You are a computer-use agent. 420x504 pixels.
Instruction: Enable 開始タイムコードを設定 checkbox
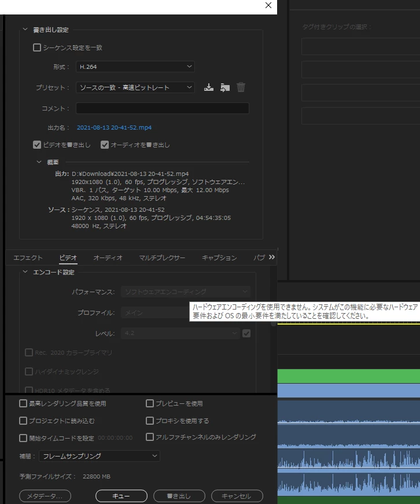click(23, 438)
